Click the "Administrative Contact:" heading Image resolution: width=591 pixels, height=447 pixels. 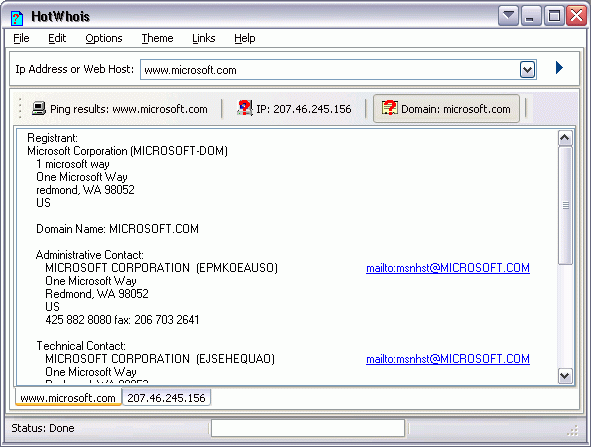coord(90,255)
